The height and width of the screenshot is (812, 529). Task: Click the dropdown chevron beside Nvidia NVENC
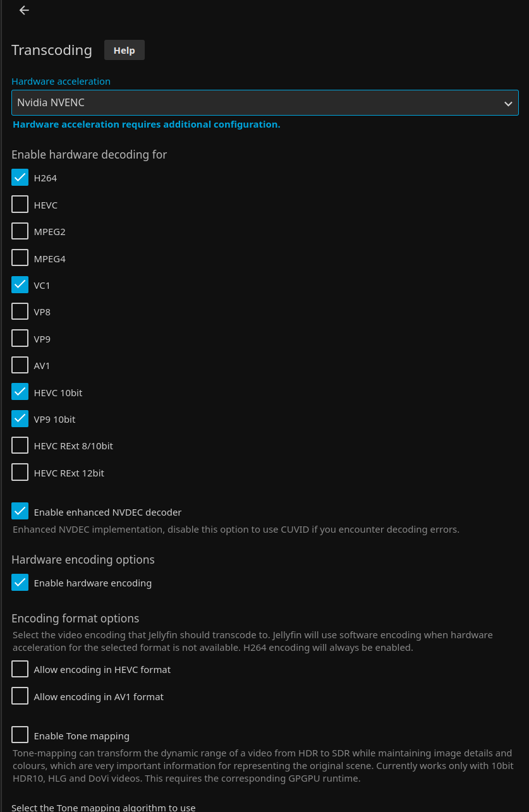(x=508, y=103)
